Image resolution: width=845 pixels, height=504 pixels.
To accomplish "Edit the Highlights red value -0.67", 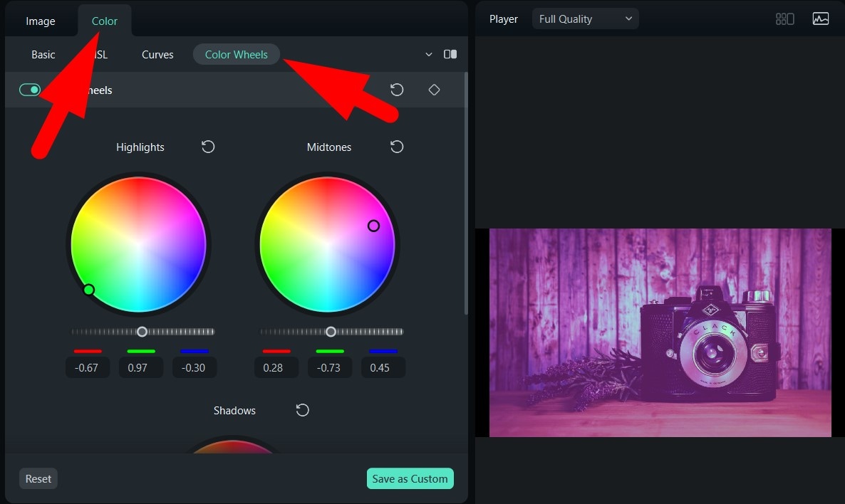I will [x=88, y=368].
